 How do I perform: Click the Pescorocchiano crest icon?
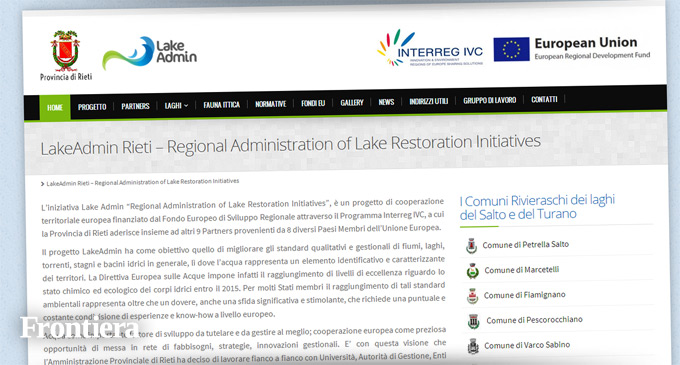tap(474, 321)
